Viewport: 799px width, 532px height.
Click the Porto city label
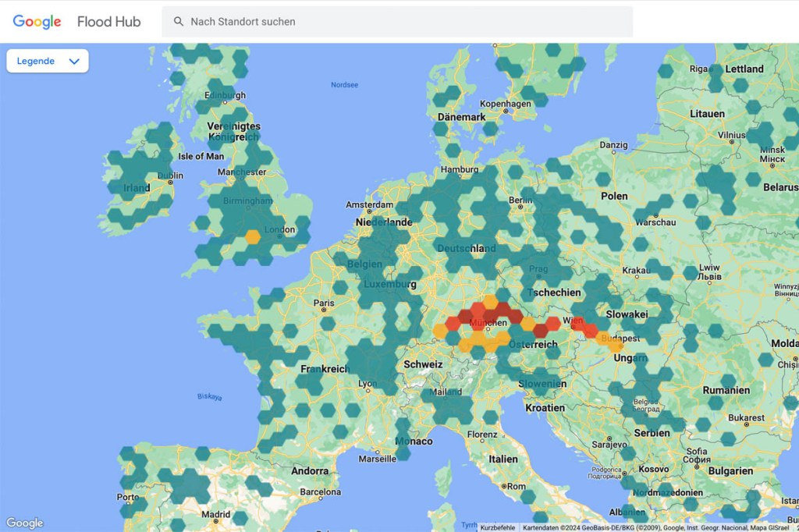click(127, 497)
